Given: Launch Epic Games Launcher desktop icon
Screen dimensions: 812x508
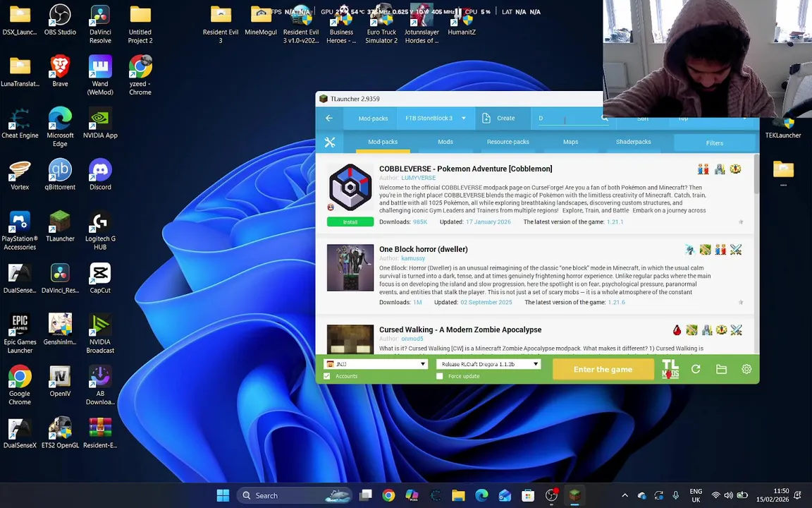Looking at the screenshot, I should (20, 334).
